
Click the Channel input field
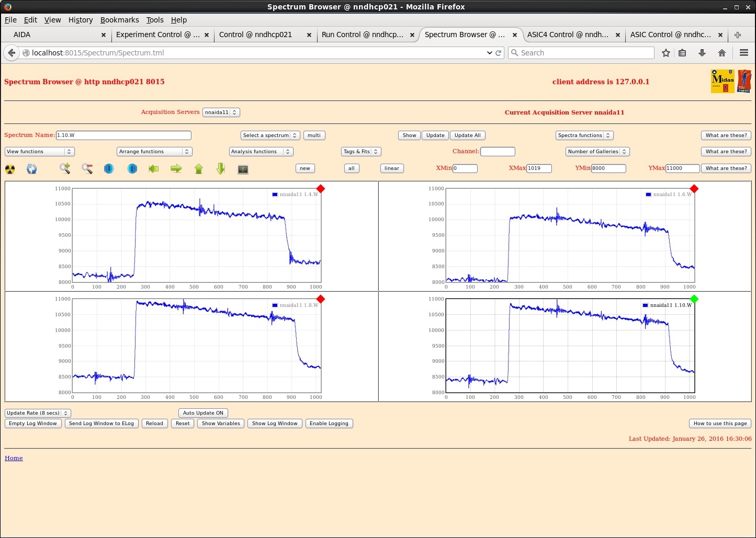[498, 152]
